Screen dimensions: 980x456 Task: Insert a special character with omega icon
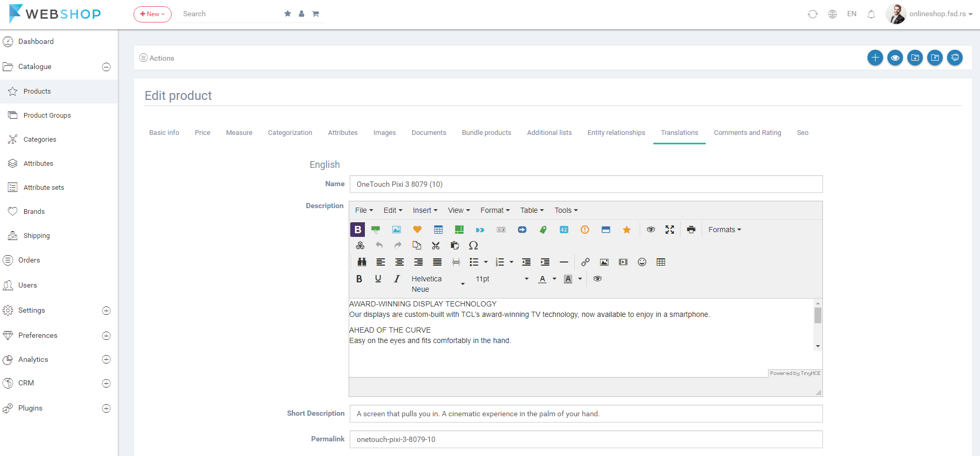pyautogui.click(x=473, y=245)
